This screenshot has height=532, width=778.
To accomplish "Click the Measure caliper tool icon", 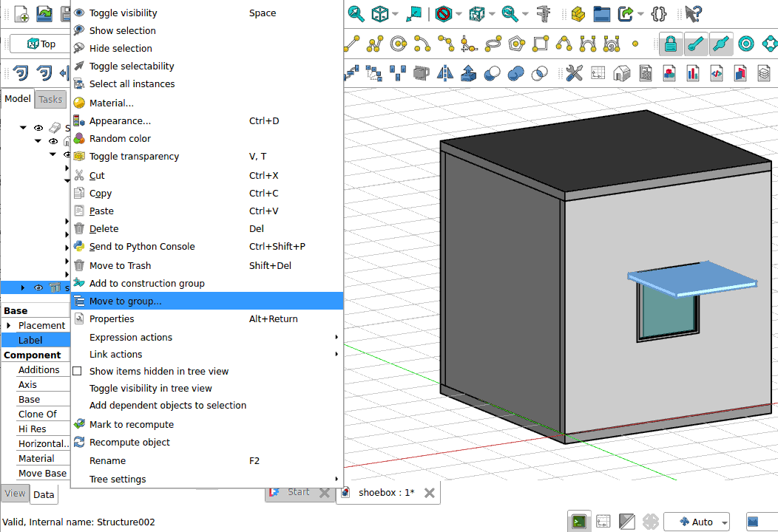I will [x=545, y=13].
